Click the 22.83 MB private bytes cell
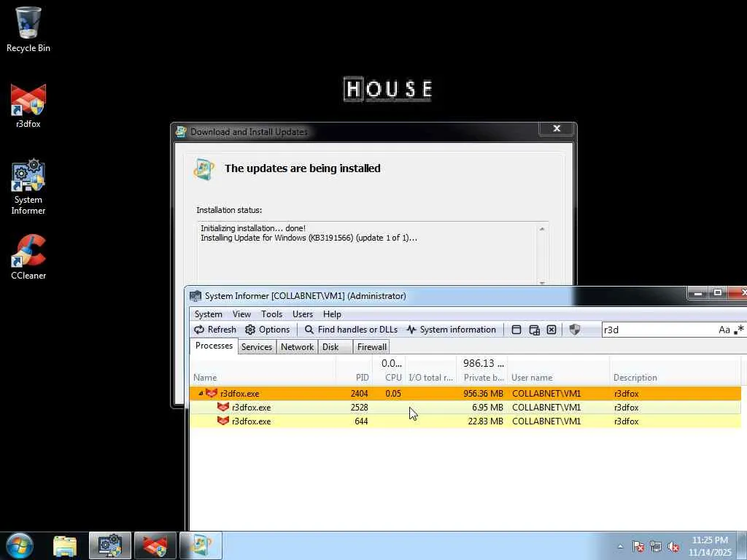Screen dimensions: 747x560 tap(485, 421)
